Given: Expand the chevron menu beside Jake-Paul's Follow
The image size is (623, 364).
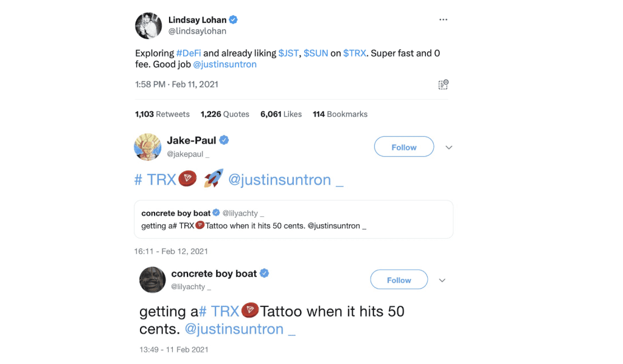Looking at the screenshot, I should (449, 147).
